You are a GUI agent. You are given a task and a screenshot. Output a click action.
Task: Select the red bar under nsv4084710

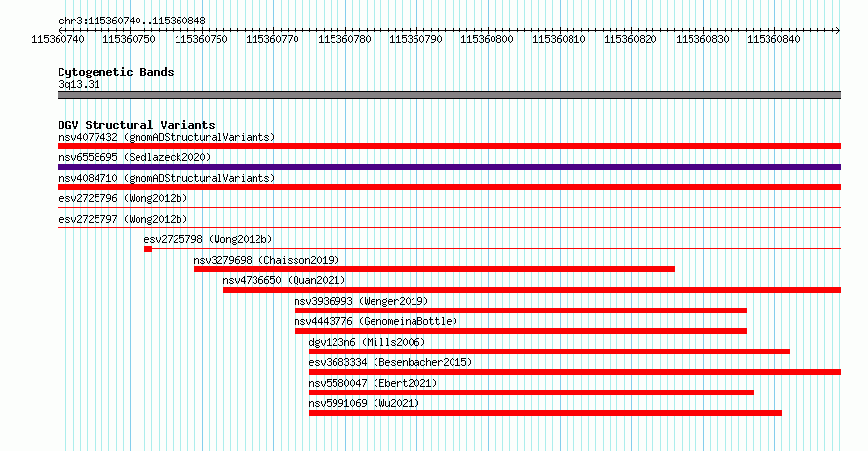(449, 187)
